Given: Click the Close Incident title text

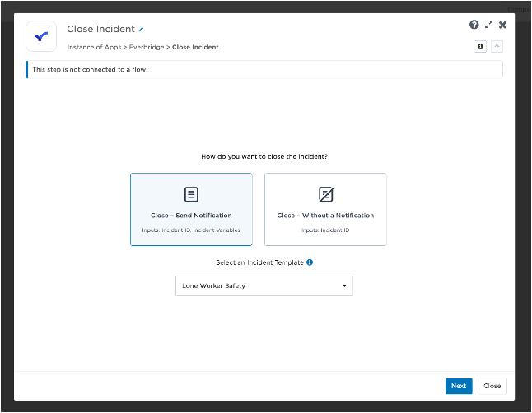Looking at the screenshot, I should click(x=100, y=30).
